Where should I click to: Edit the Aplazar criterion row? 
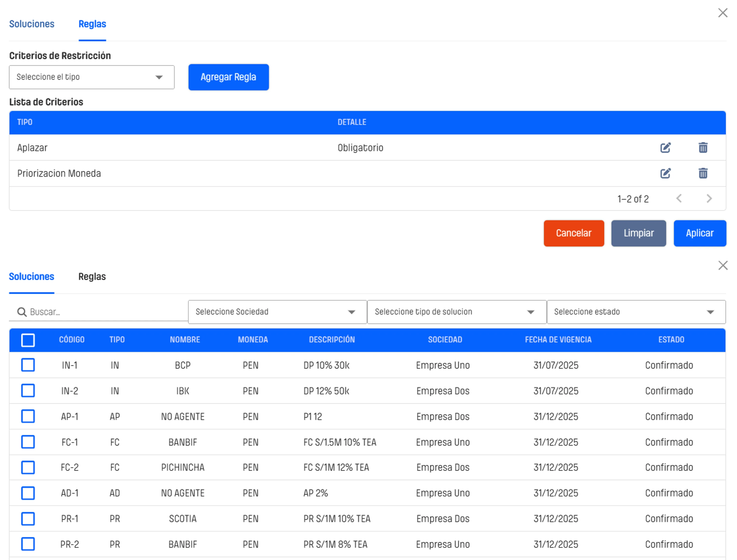click(x=665, y=148)
